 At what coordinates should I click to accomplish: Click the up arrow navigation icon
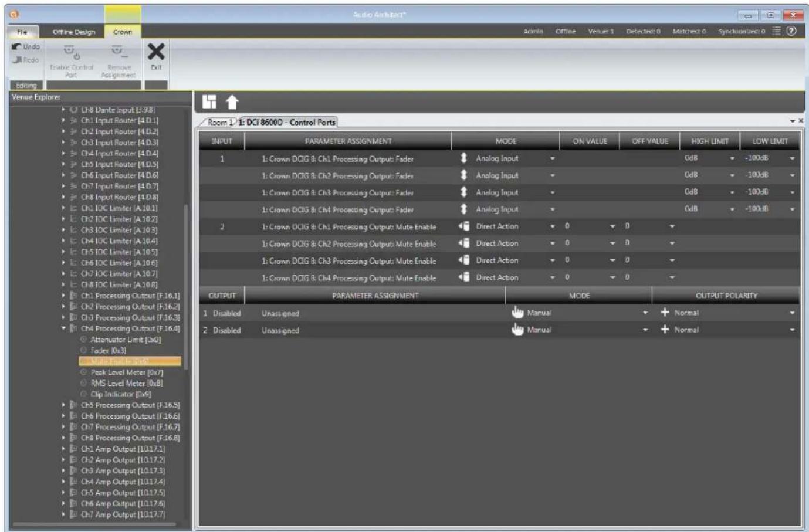point(232,102)
